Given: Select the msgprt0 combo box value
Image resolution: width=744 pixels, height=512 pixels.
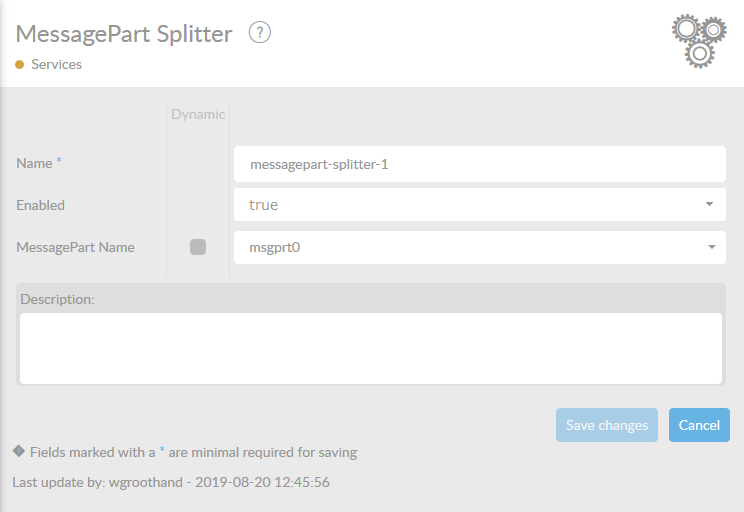Looking at the screenshot, I should click(470, 247).
